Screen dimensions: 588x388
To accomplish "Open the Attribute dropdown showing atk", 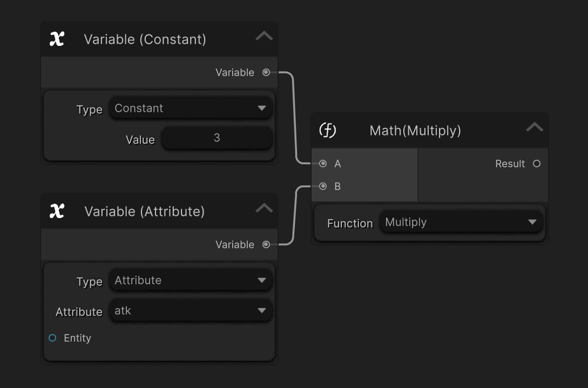I will [x=191, y=311].
